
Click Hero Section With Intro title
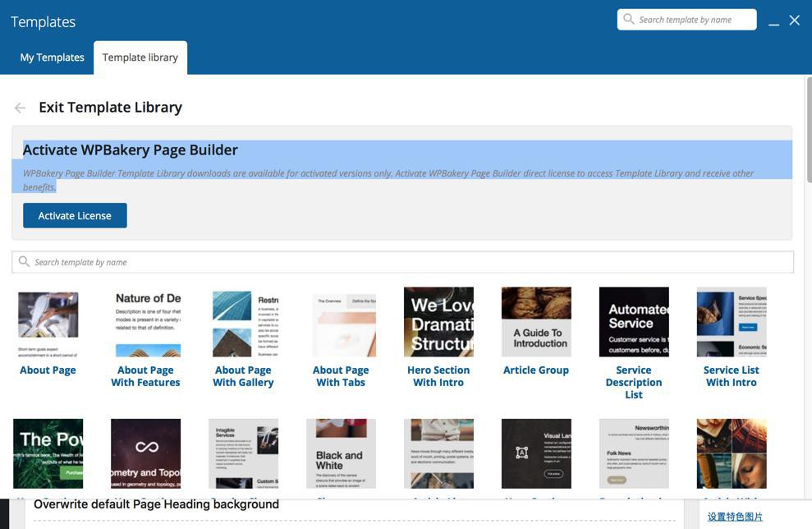tap(438, 376)
